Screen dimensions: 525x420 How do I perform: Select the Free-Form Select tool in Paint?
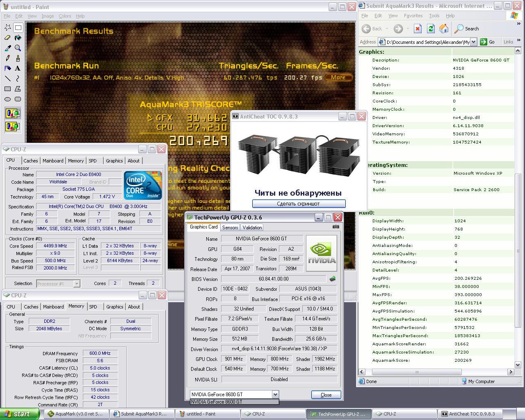(8, 27)
